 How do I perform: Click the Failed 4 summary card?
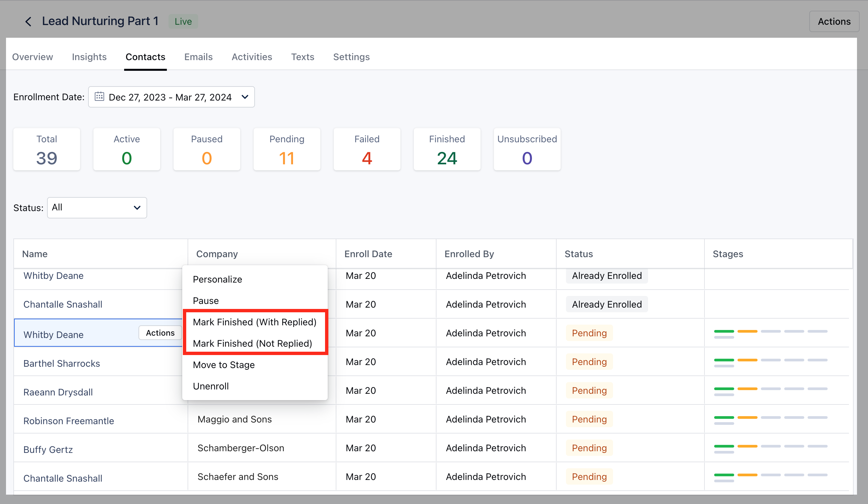(x=367, y=149)
